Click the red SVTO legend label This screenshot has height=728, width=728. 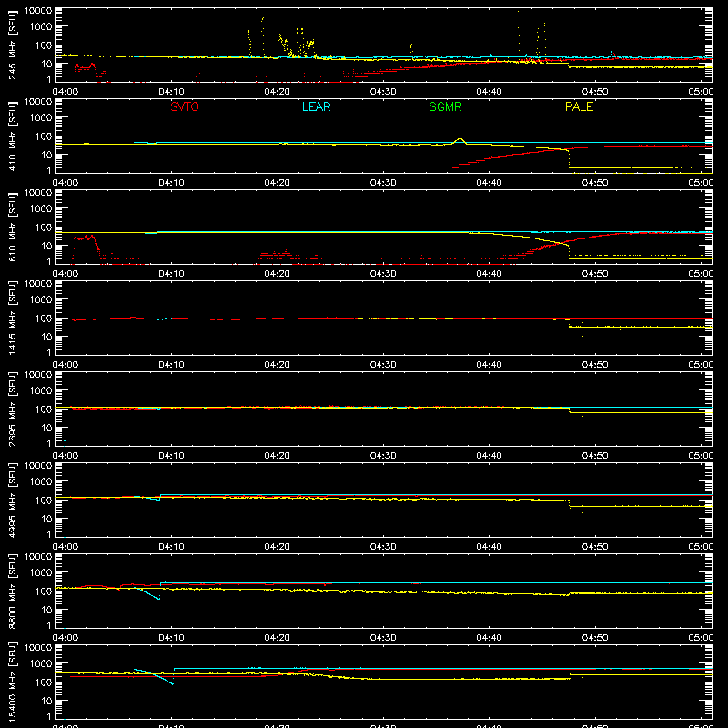(x=185, y=106)
